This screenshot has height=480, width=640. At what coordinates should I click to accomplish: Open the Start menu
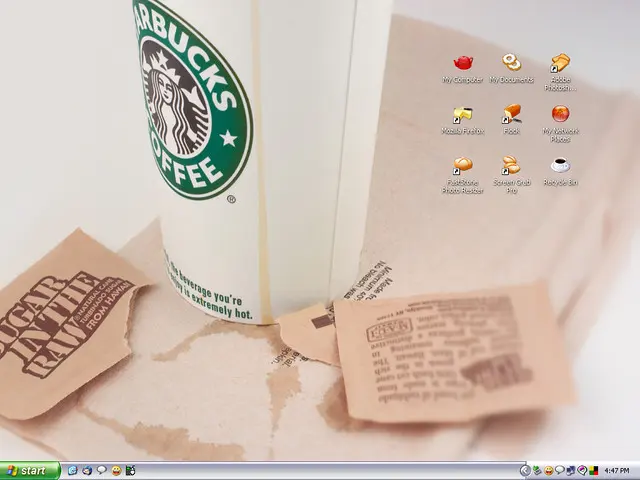click(30, 471)
